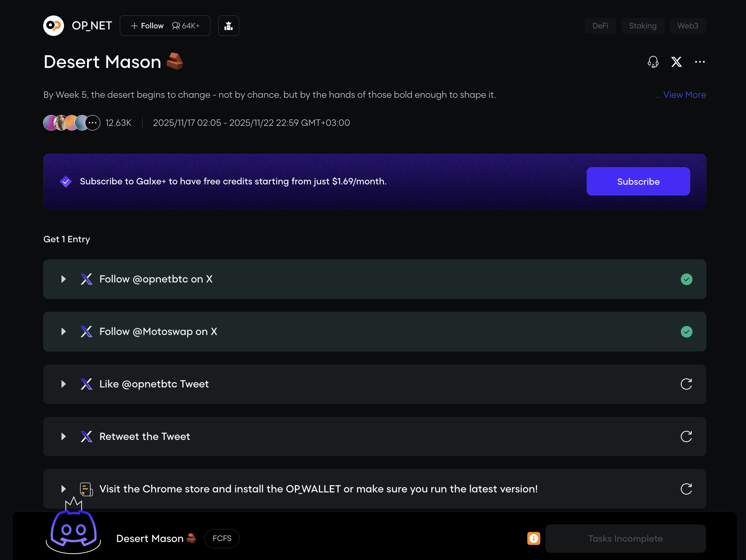Click green checkmark on Follow @Motoswap task
The width and height of the screenshot is (746, 560).
tap(686, 332)
